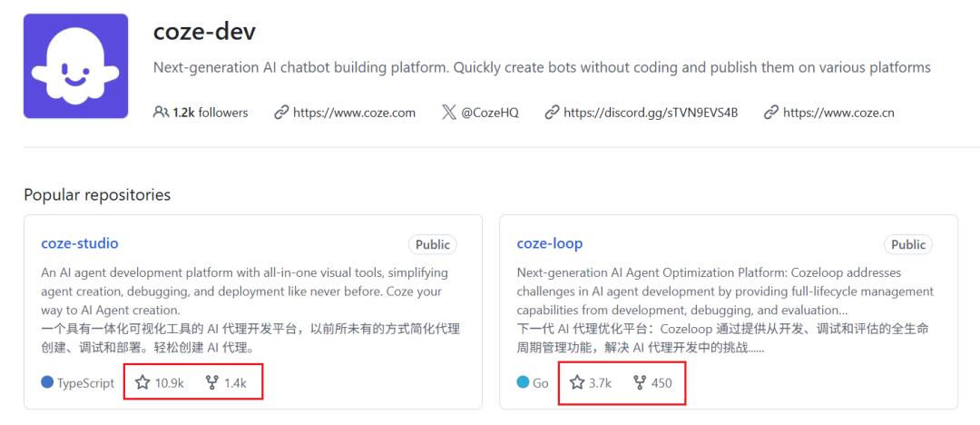Open the 1.2k followers link
Image resolution: width=980 pixels, height=425 pixels.
[x=211, y=113]
